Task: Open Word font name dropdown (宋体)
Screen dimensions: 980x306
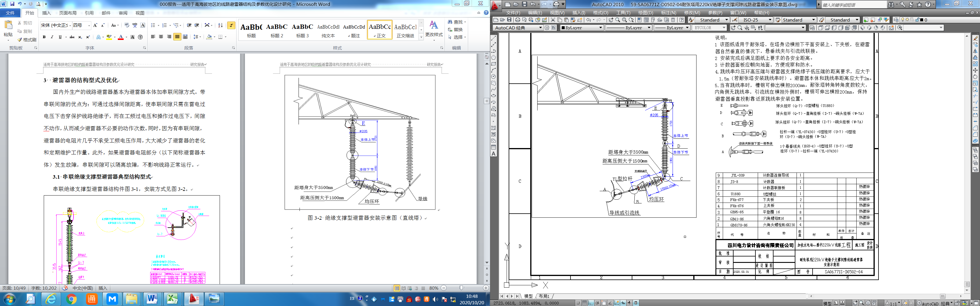Action: point(70,25)
